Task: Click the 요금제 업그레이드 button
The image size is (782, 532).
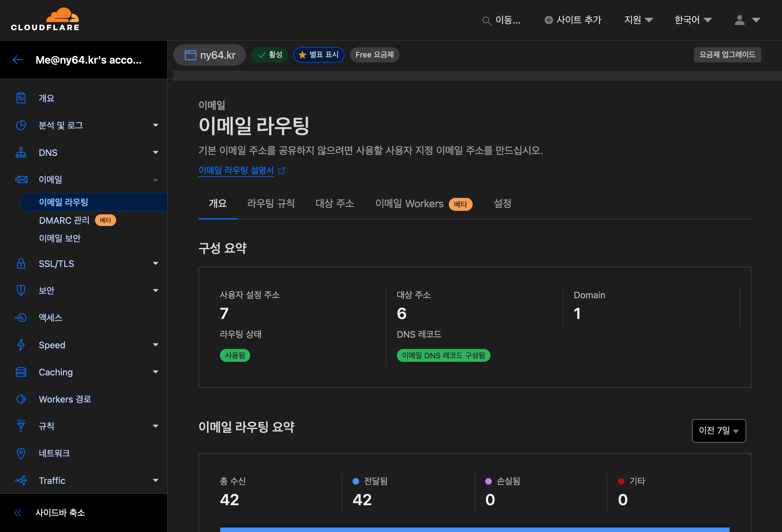Action: 727,55
